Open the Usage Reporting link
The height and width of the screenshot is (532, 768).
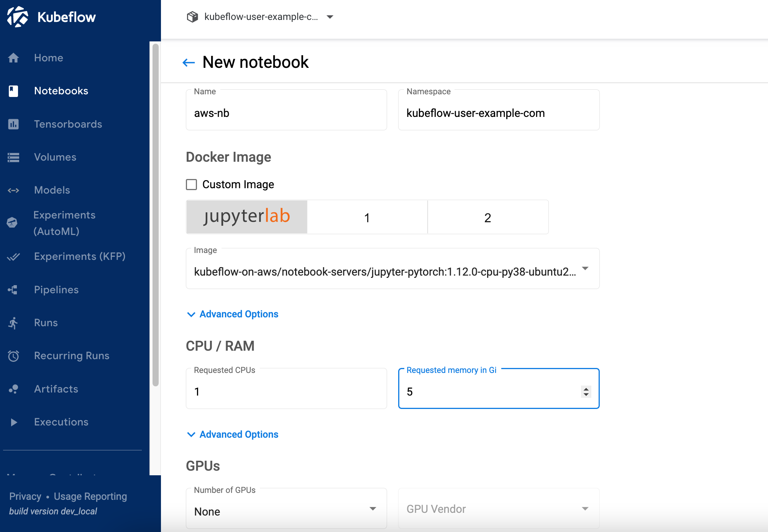click(90, 496)
